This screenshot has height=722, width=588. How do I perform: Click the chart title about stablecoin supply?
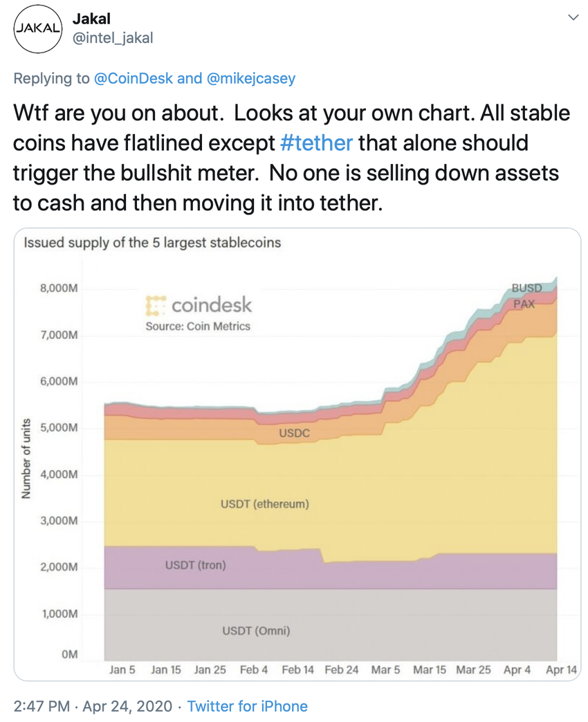[152, 243]
